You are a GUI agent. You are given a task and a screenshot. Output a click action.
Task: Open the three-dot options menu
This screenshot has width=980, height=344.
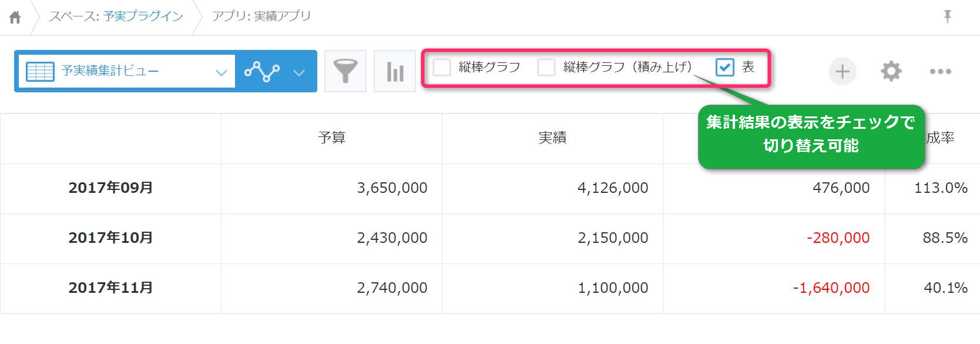point(940,71)
